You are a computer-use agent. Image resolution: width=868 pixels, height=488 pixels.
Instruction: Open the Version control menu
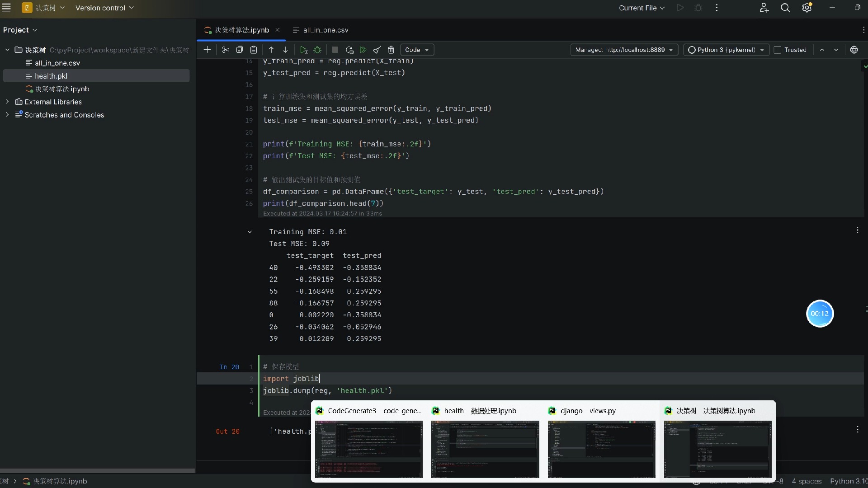tap(104, 8)
